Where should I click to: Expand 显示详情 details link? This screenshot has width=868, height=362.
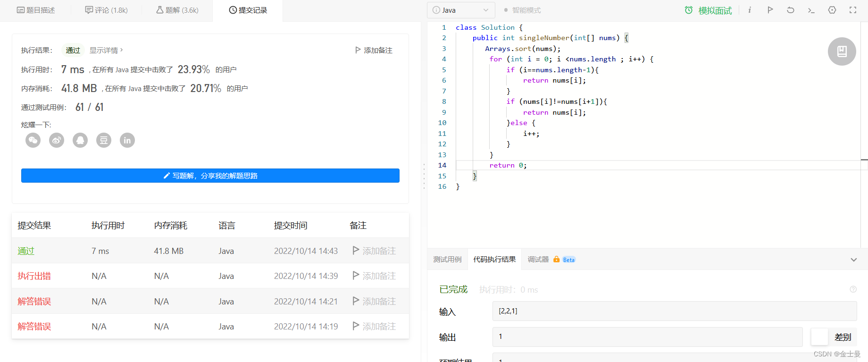pos(106,50)
